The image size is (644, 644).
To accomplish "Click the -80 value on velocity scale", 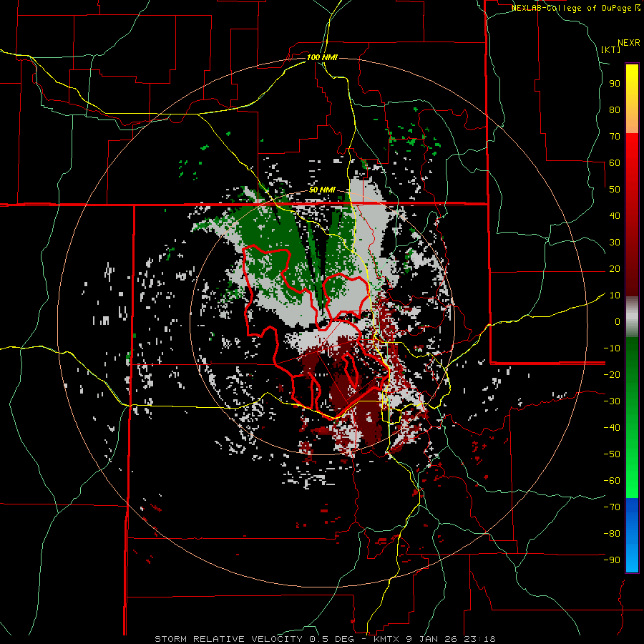I will 612,534.
